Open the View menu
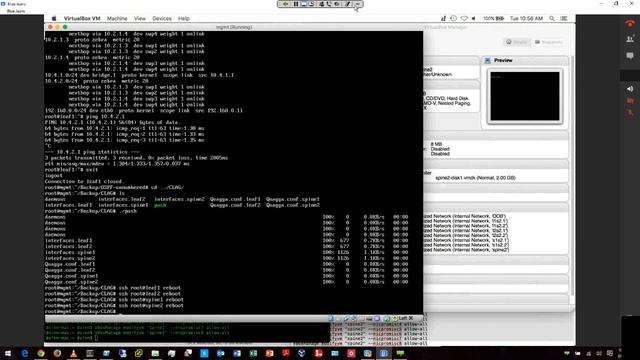 [x=140, y=18]
